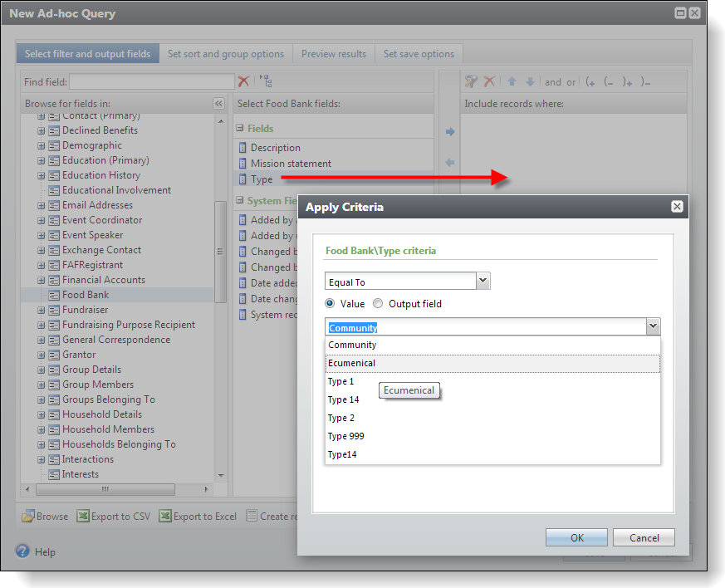The image size is (725, 588).
Task: Expand the Declined Benefits node
Action: pyautogui.click(x=42, y=131)
